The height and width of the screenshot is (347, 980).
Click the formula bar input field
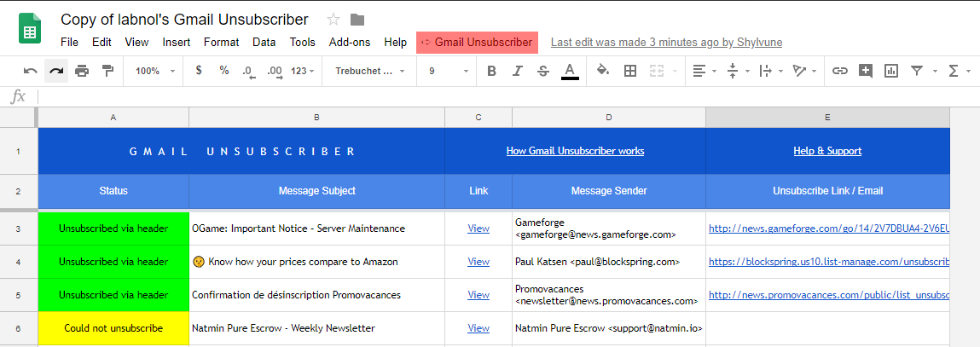pos(503,96)
